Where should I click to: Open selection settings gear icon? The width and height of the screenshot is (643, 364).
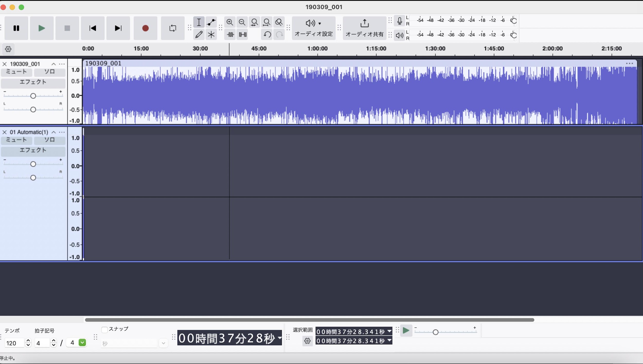tap(307, 341)
